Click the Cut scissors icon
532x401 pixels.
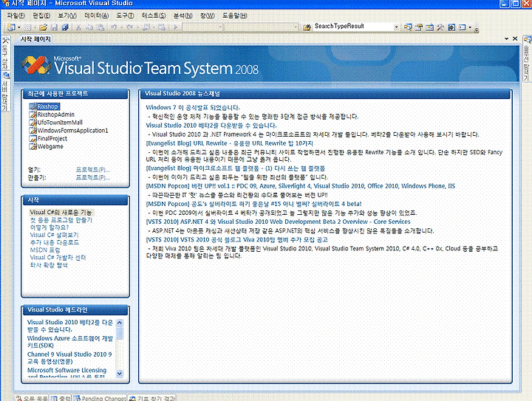point(79,27)
